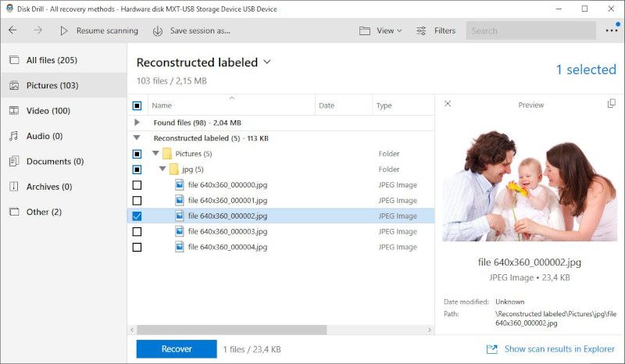Uncheck the file 640x360_000002.jpg checkbox

137,216
